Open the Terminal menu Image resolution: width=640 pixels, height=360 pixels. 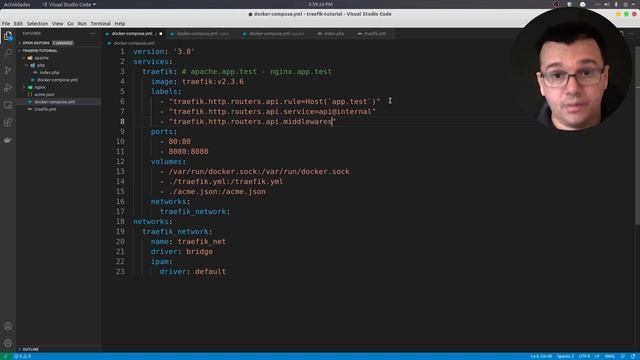point(100,24)
